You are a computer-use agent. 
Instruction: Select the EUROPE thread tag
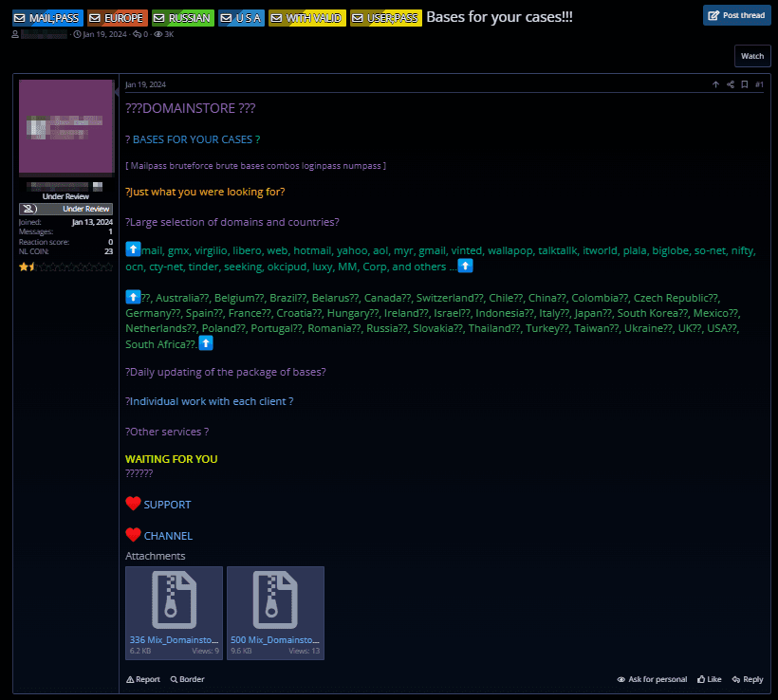tap(118, 18)
